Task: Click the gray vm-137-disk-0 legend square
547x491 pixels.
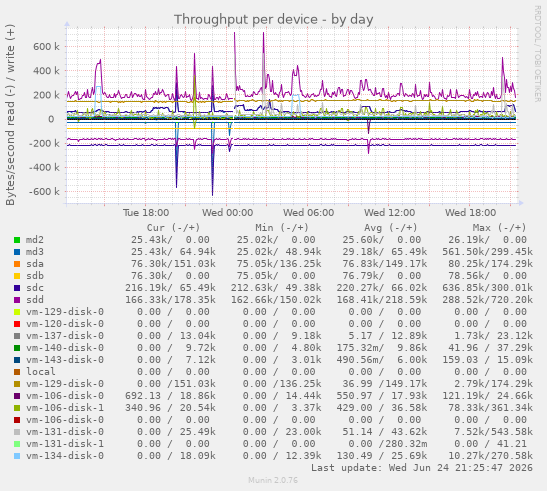Action: pyautogui.click(x=17, y=336)
